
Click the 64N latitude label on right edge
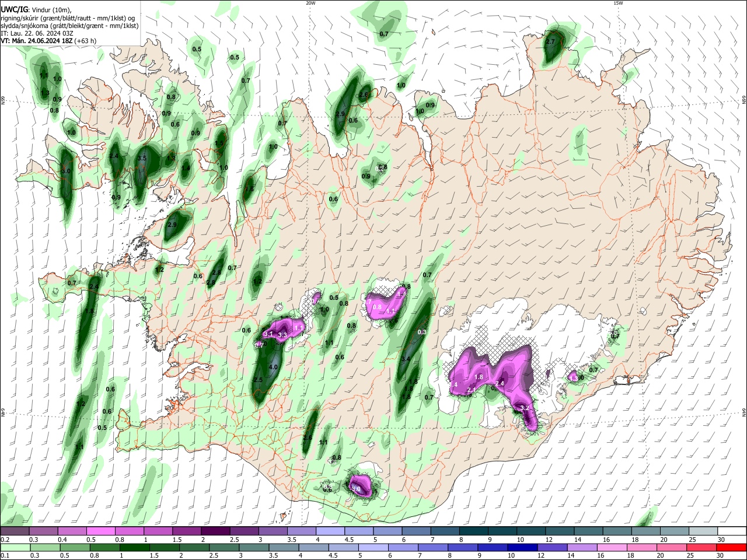[744, 411]
